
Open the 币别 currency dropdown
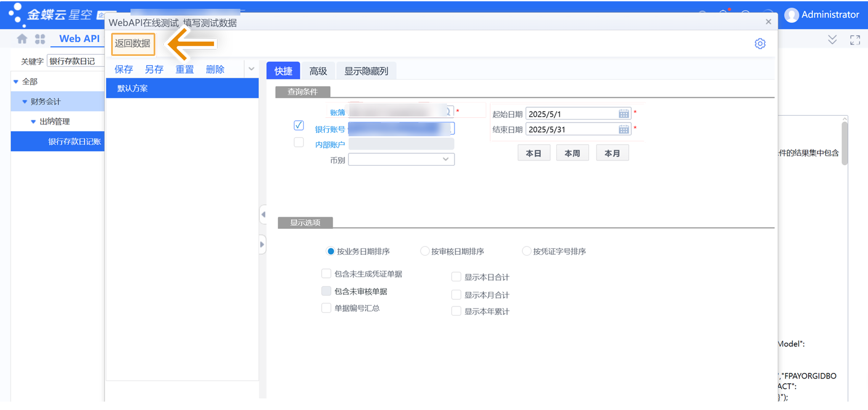click(445, 159)
